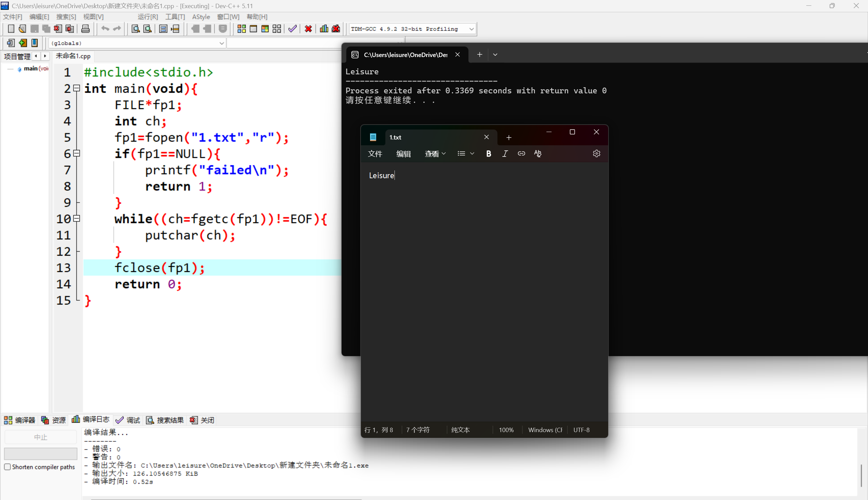Click the Compile icon with four squares
Viewport: 868px width, 500px height.
coord(242,29)
